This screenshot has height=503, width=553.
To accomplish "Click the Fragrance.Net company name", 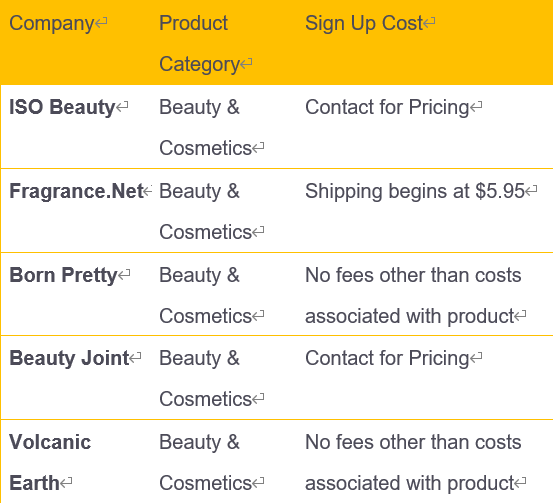I will 76,191.
